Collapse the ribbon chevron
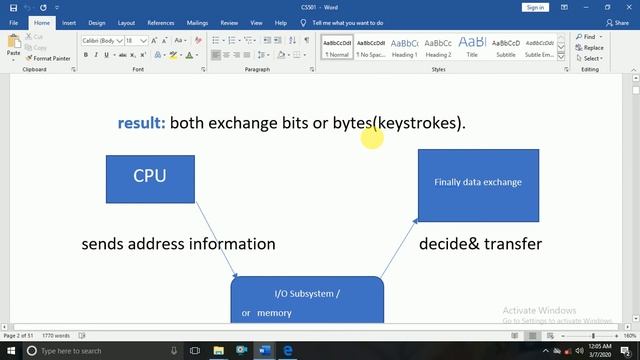 633,69
